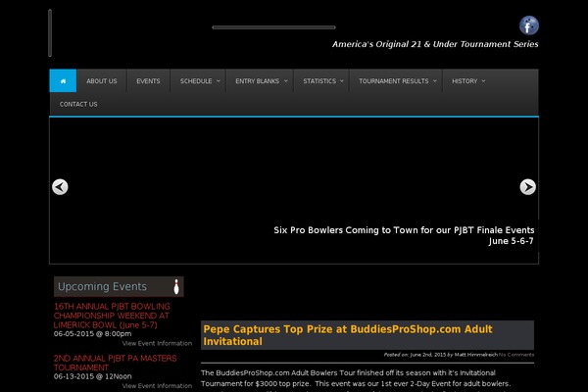
Task: View Event Information for the 06-05-2015 event
Action: coord(157,343)
